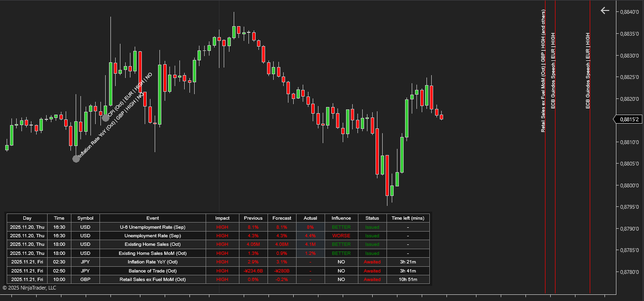Select Existing Home Sales MoM (Oct) event

click(x=152, y=253)
